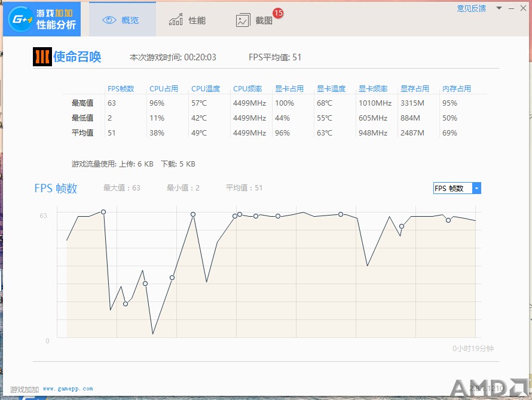Click the 使命召唤 game title
The image size is (532, 400).
tap(77, 57)
